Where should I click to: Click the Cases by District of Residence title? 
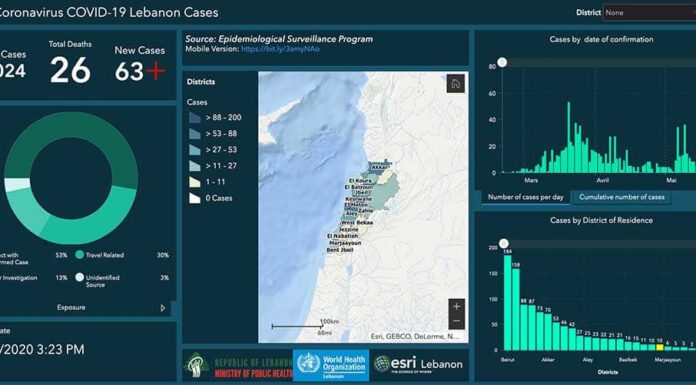[601, 220]
